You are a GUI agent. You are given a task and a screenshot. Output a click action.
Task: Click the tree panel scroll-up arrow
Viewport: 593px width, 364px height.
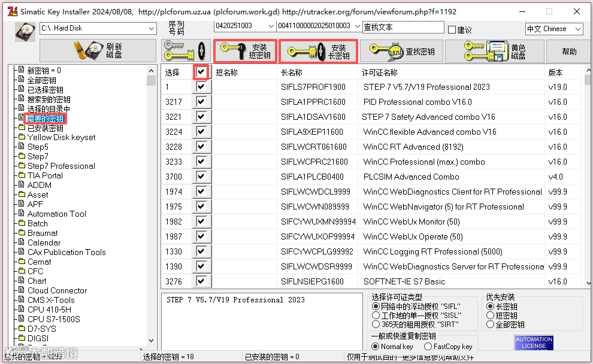[x=152, y=71]
